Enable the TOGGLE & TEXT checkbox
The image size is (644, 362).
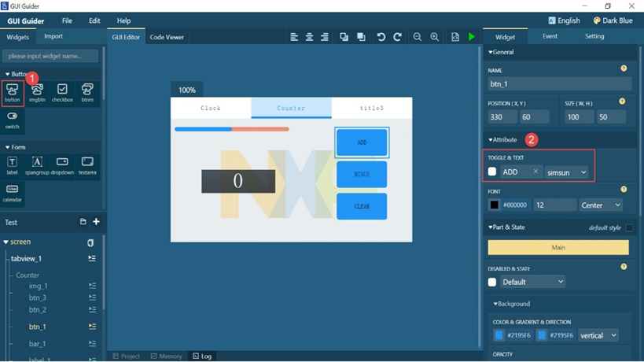492,172
